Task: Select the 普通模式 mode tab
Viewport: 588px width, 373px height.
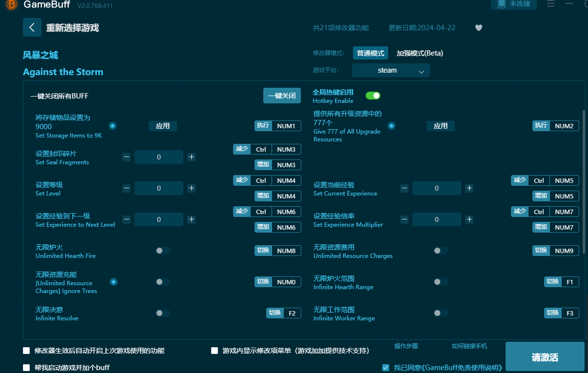Action: coord(370,53)
